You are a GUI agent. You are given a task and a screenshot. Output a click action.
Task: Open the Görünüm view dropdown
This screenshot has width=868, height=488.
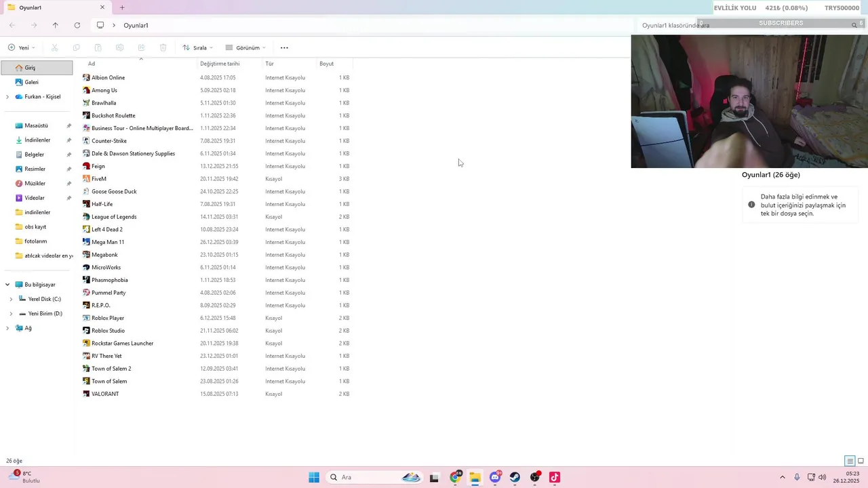click(x=245, y=47)
